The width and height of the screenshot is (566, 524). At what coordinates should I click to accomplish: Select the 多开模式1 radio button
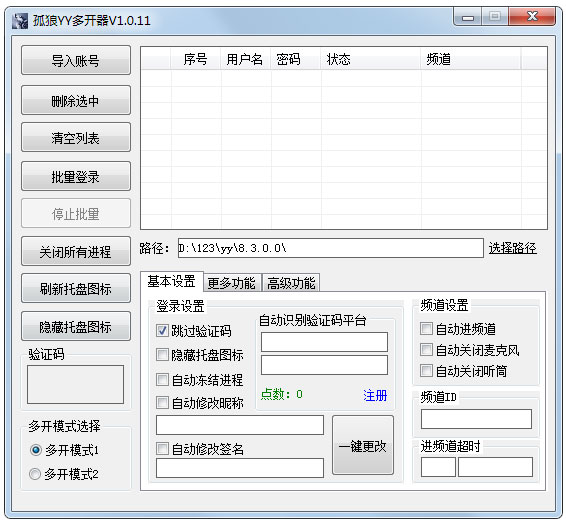coord(35,450)
